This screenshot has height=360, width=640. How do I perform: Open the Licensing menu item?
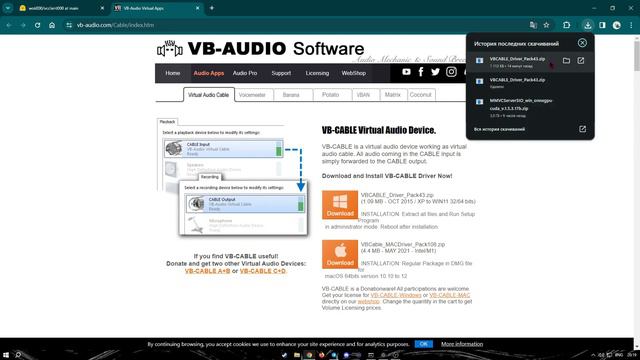(x=317, y=73)
